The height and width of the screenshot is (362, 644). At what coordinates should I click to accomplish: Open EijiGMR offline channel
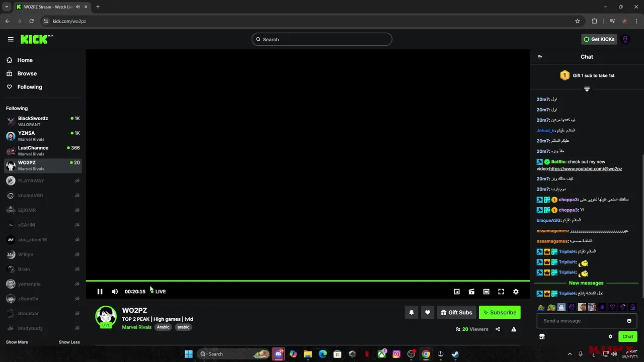43,210
